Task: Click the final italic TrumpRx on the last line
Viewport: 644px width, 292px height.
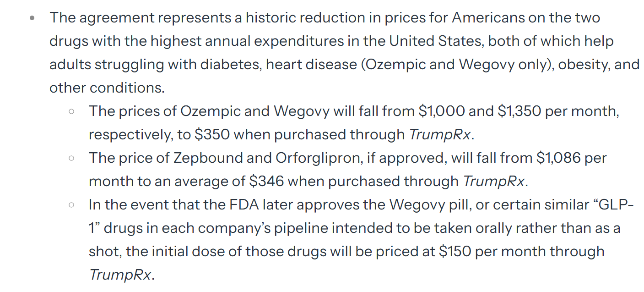Action: (x=119, y=275)
